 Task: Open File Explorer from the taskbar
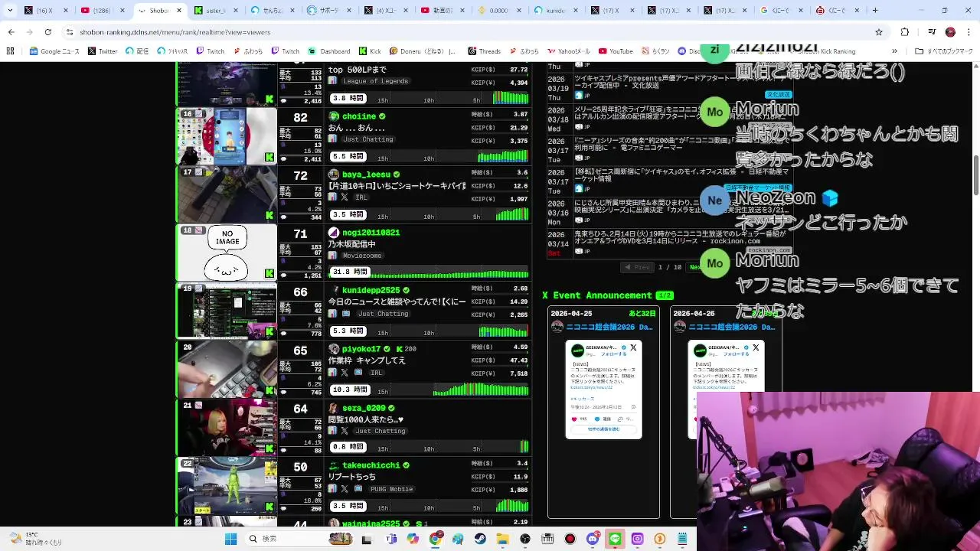tap(502, 539)
